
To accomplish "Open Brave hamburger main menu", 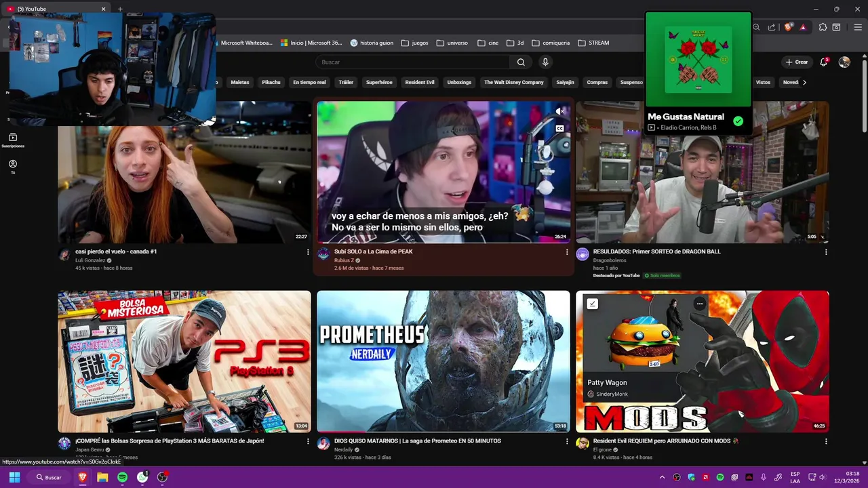I will pyautogui.click(x=858, y=27).
